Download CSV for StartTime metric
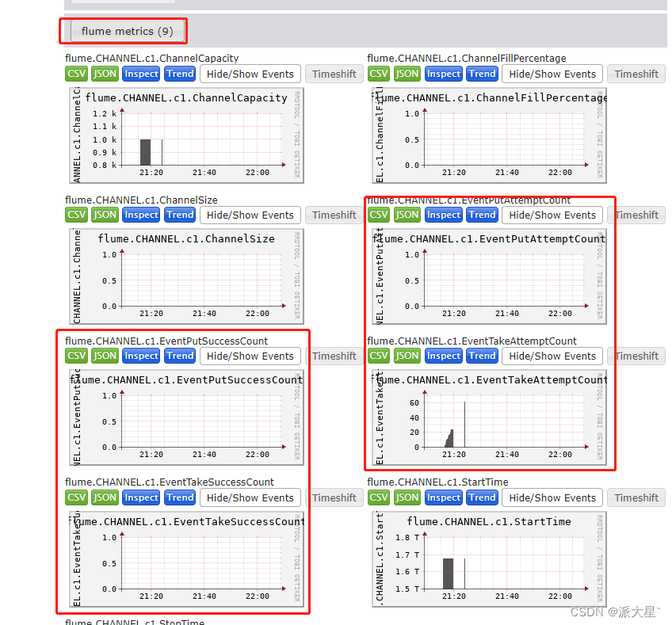This screenshot has width=672, height=625. pos(379,497)
